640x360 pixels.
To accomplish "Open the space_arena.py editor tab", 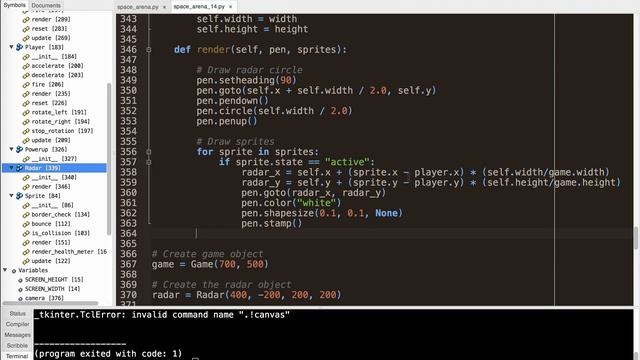I will (x=138, y=7).
